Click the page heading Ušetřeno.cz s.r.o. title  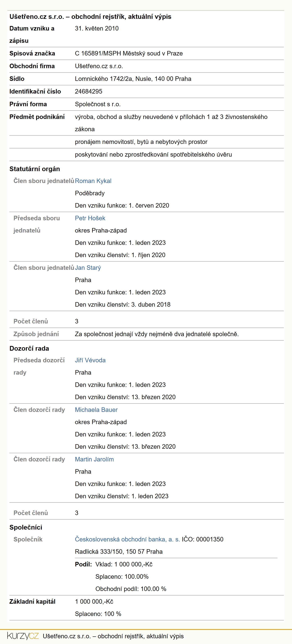click(90, 17)
